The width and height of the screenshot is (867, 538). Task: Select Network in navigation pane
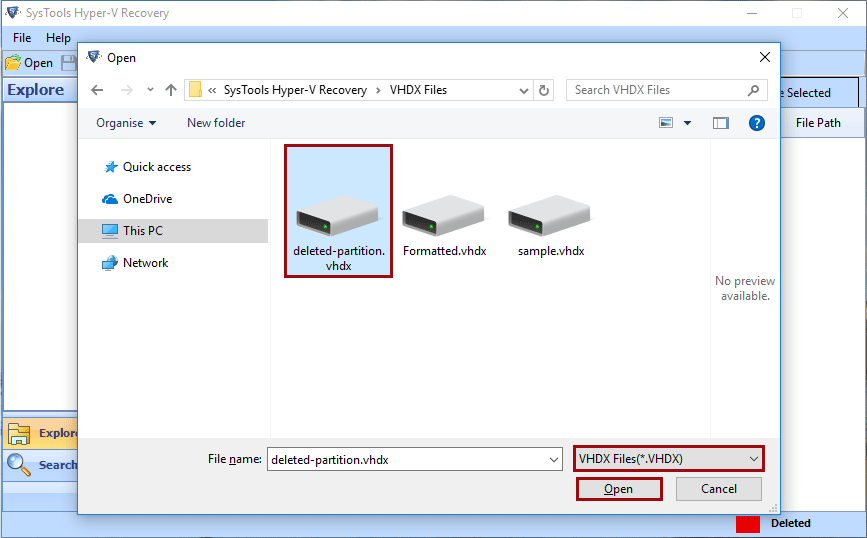(135, 263)
